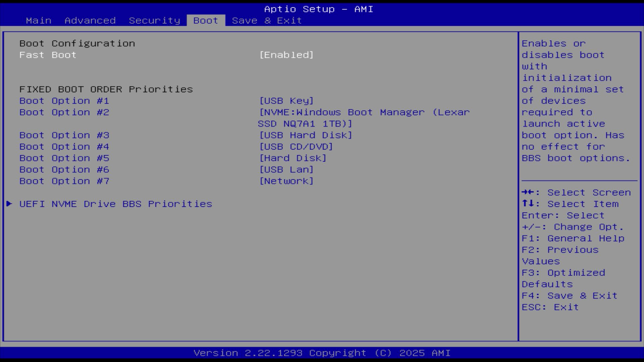The width and height of the screenshot is (644, 362).
Task: Select the active Boot tab
Action: tap(206, 20)
